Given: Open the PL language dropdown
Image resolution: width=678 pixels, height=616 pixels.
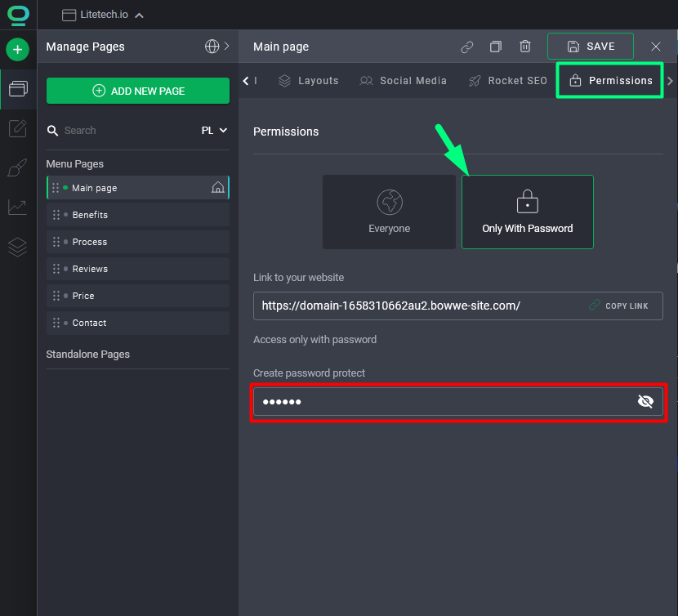Looking at the screenshot, I should [214, 130].
